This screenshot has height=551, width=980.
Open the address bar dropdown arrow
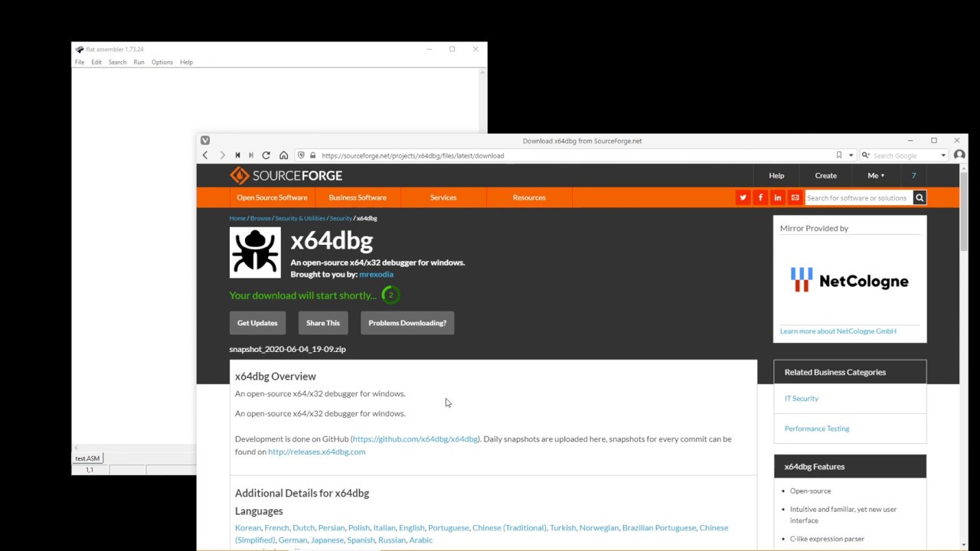pos(851,155)
